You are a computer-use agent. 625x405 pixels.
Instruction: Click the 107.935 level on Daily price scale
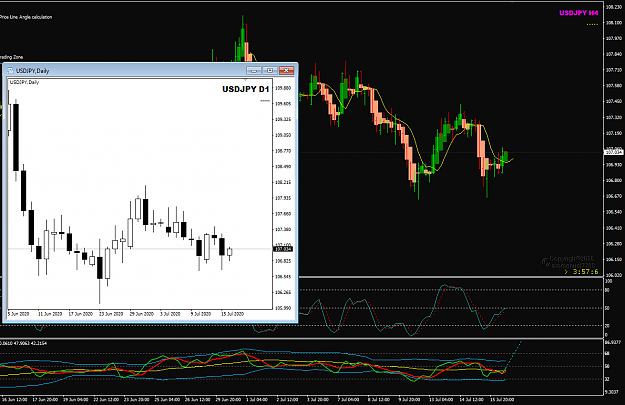pyautogui.click(x=283, y=198)
